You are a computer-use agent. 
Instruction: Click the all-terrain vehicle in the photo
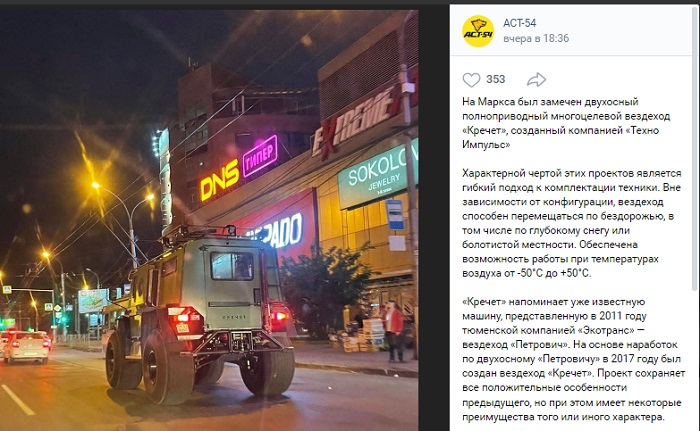201,313
